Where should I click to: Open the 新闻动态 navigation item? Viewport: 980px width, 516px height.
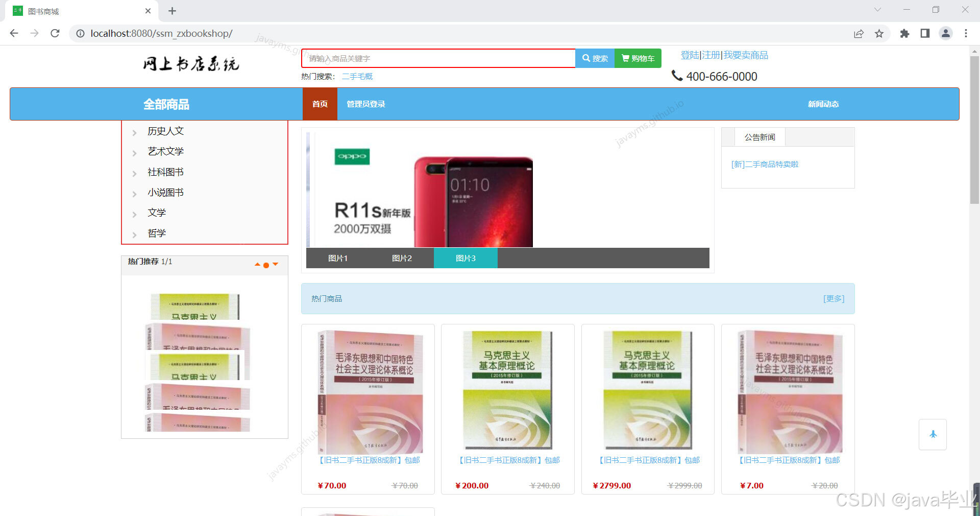[x=823, y=104]
